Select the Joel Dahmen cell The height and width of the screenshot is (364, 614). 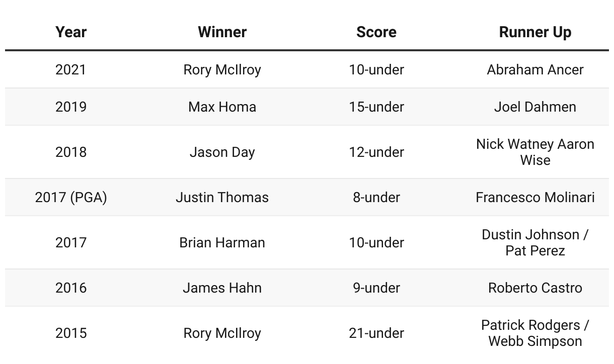coord(535,107)
